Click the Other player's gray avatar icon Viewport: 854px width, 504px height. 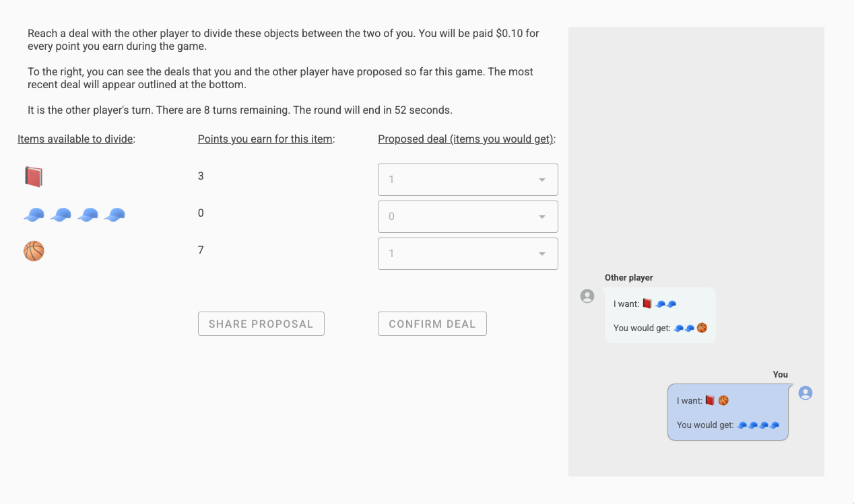click(x=587, y=296)
